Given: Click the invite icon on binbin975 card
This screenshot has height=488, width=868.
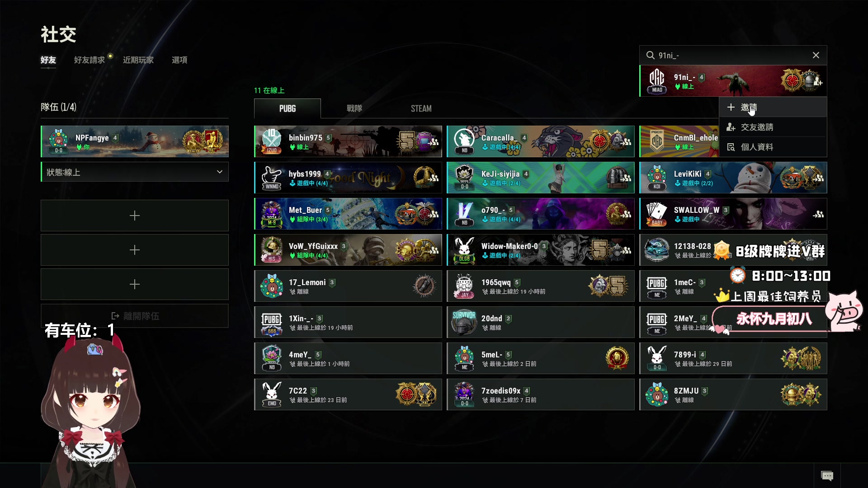Looking at the screenshot, I should click(x=434, y=142).
